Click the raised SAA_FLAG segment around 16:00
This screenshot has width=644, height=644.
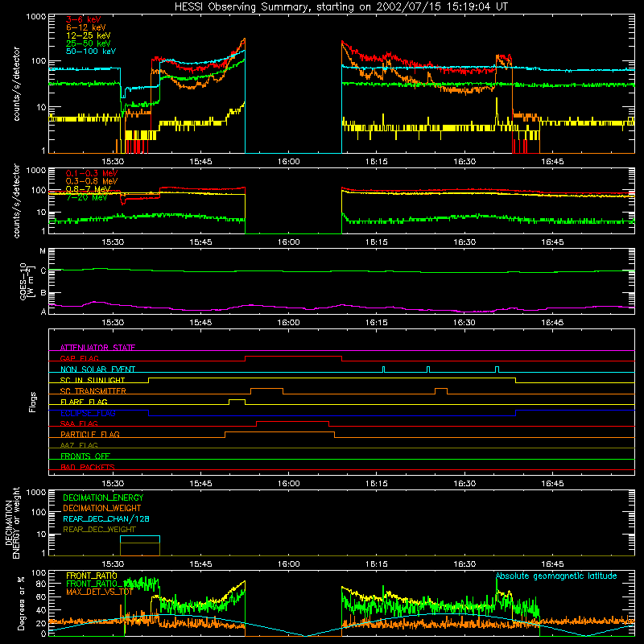click(x=292, y=421)
